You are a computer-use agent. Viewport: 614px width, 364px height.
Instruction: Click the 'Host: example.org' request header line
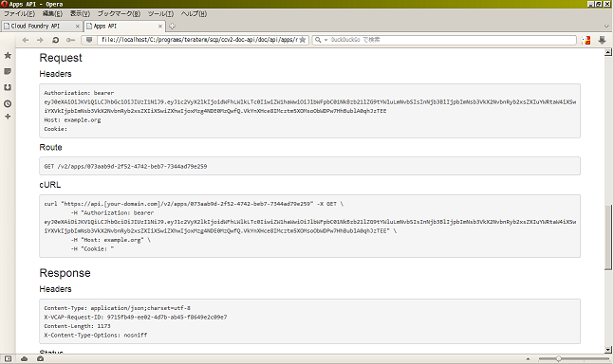72,120
